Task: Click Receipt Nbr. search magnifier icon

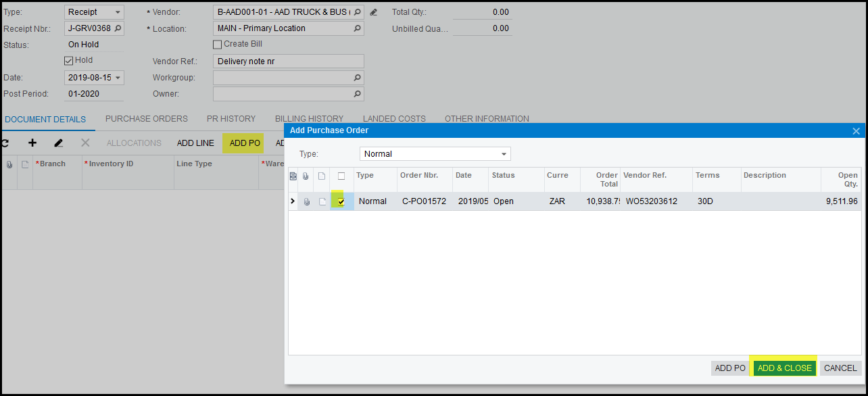Action: pos(118,28)
